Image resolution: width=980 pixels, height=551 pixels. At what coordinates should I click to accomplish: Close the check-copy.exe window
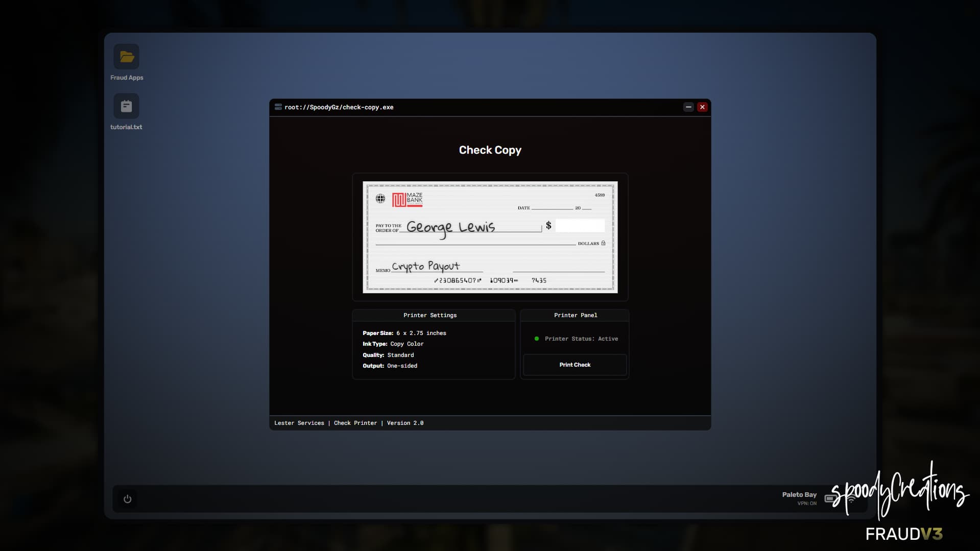(x=702, y=107)
